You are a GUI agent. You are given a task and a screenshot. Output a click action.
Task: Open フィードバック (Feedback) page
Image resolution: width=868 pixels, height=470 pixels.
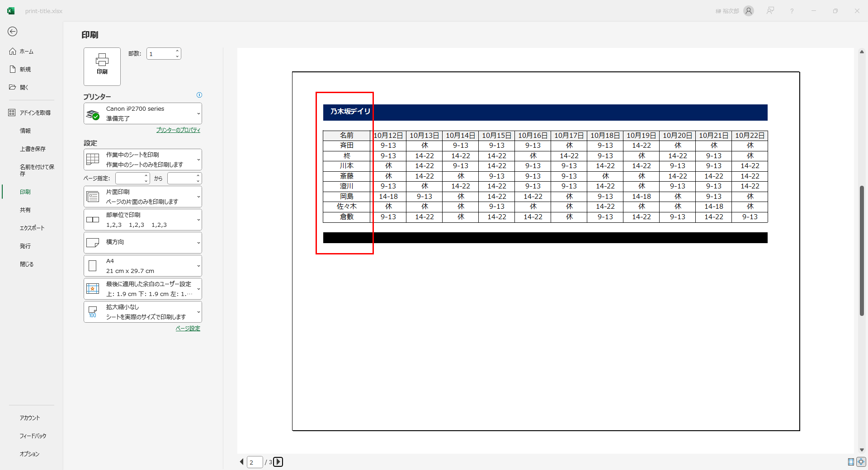[33, 436]
